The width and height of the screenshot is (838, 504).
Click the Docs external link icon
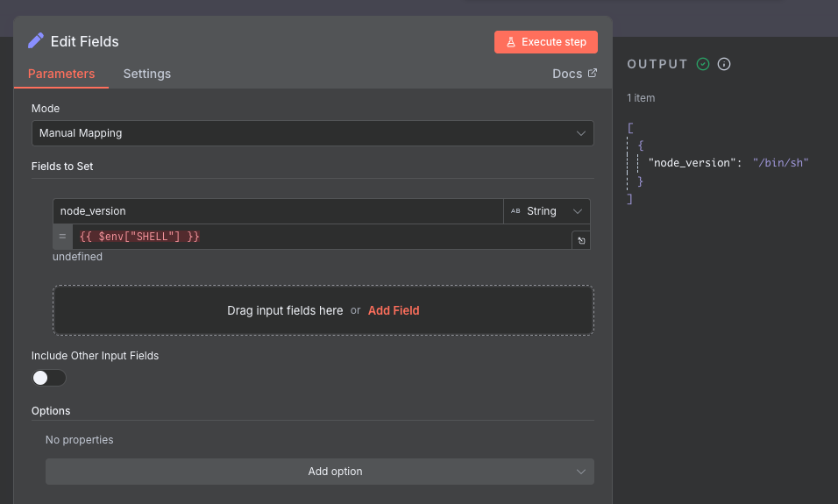[593, 74]
